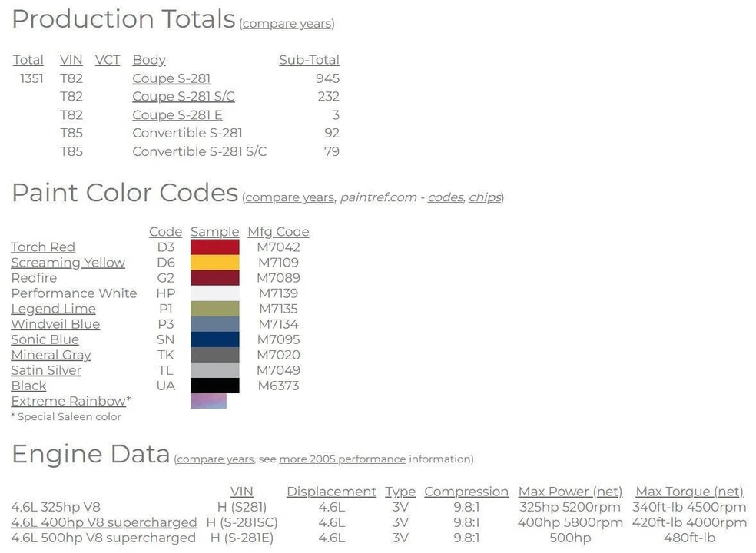Click the Mfg Code column header

point(278,231)
